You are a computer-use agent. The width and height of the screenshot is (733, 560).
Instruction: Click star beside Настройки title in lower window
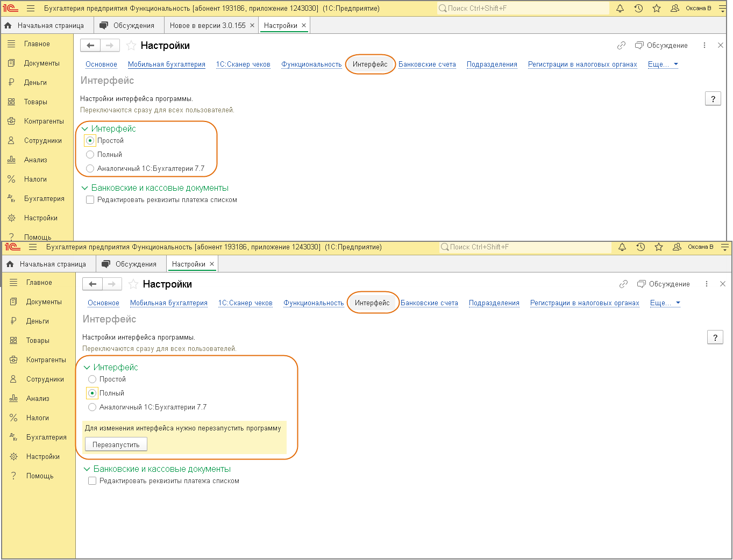pos(133,284)
